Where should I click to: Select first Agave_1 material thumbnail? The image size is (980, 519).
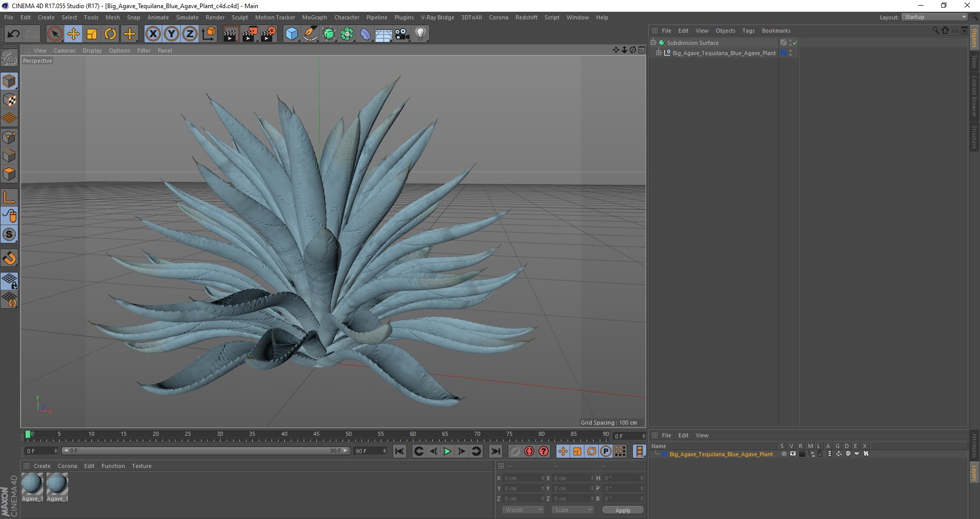32,487
